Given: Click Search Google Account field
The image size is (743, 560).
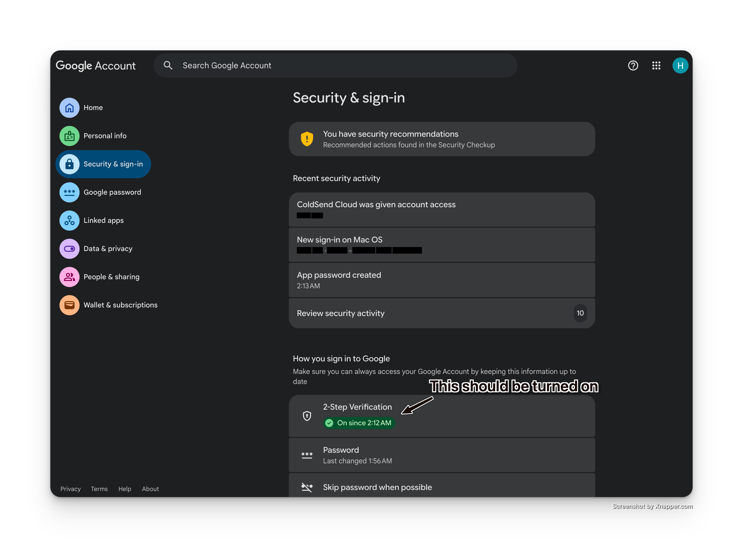Looking at the screenshot, I should coord(335,65).
